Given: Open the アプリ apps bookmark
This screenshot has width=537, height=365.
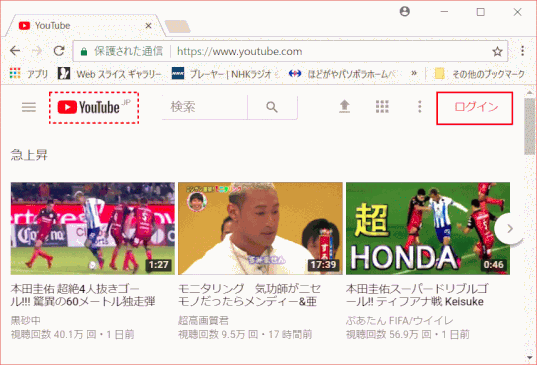Looking at the screenshot, I should point(28,74).
